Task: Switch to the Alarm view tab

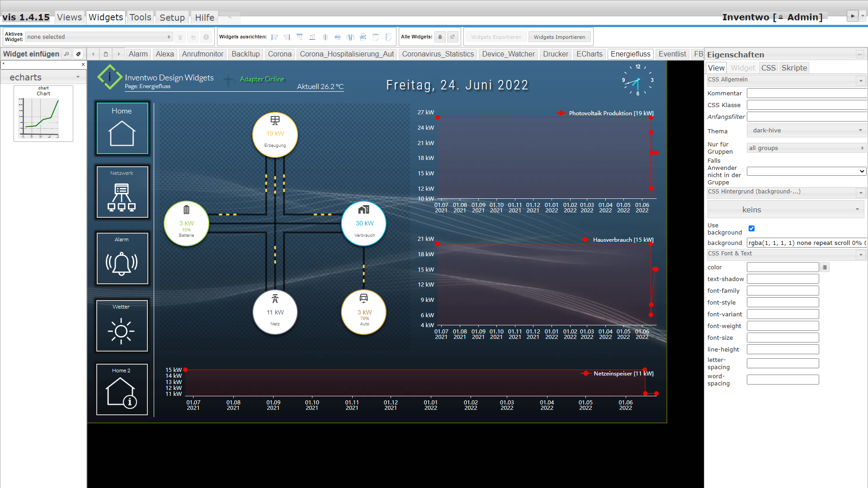Action: 138,54
